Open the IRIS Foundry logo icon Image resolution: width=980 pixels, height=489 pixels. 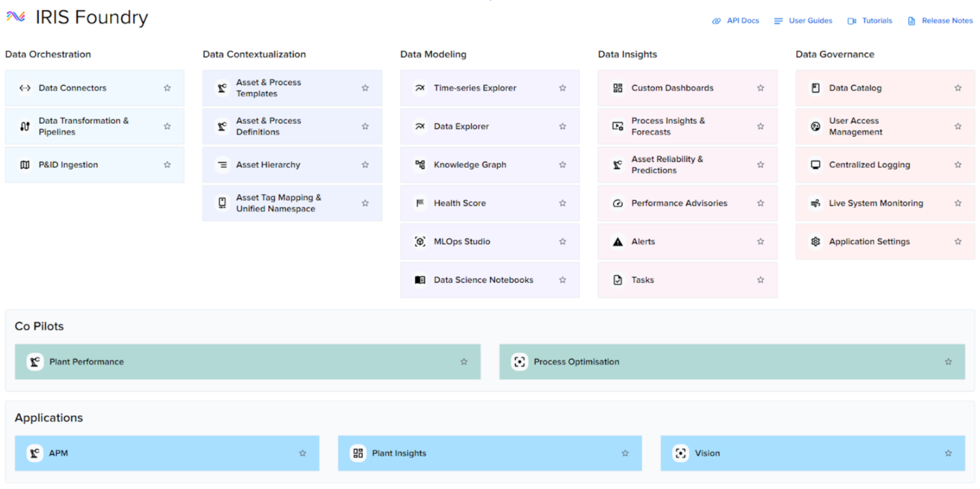click(x=17, y=17)
